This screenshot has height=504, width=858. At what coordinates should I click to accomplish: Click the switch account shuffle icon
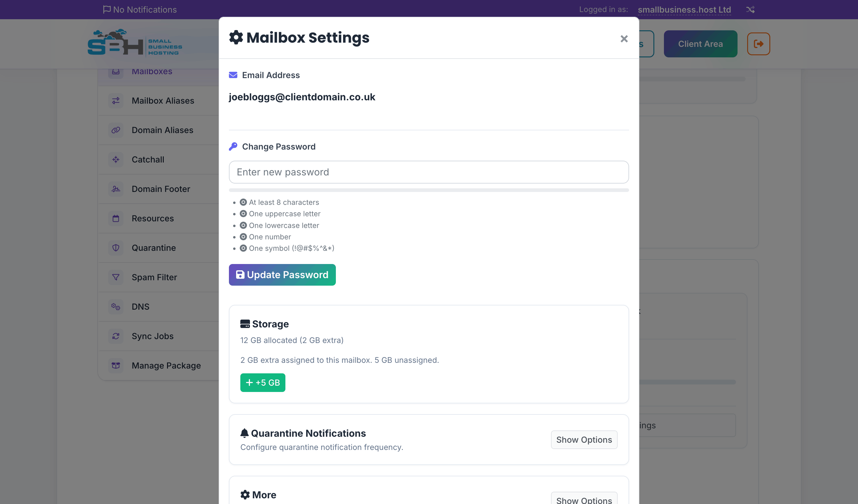click(x=750, y=10)
